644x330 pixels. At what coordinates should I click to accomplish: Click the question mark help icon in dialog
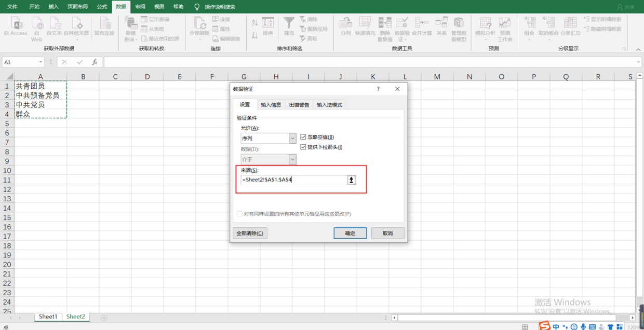pos(378,89)
